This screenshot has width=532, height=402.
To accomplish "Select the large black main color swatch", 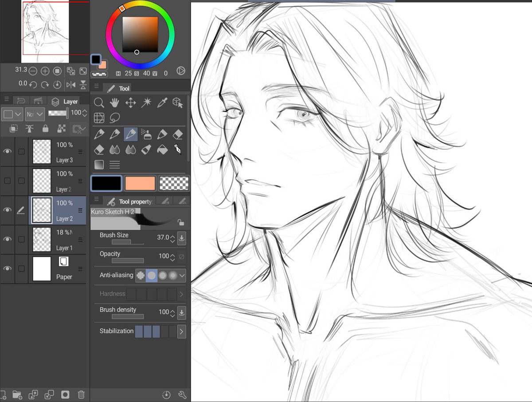I will (x=106, y=183).
